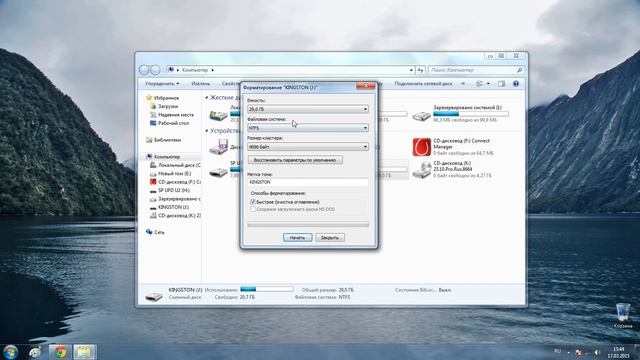Open the view options dropdown arrow
This screenshot has height=360, width=640.
[x=488, y=84]
